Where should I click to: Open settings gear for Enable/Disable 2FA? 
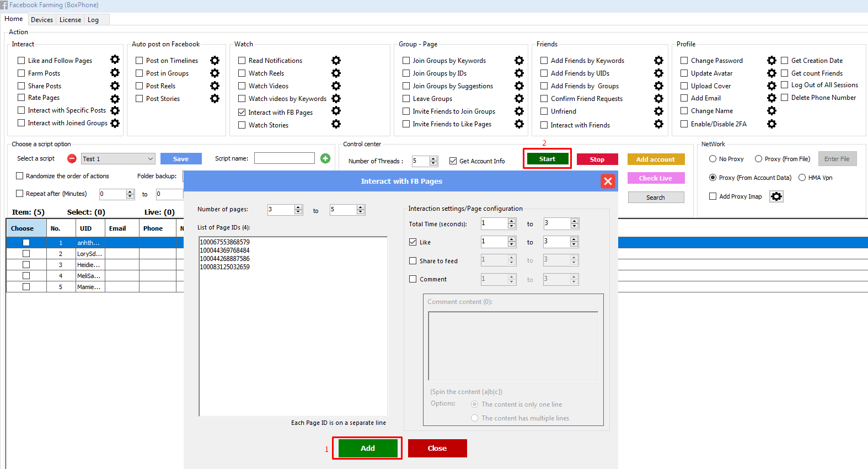[x=771, y=124]
